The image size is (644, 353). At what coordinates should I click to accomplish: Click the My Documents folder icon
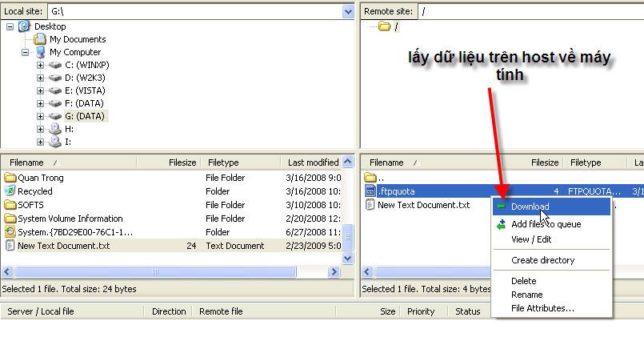[40, 39]
